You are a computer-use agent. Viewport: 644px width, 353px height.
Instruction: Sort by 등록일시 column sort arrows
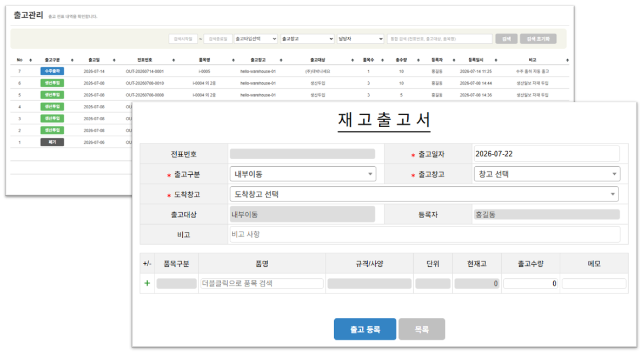pyautogui.click(x=496, y=60)
